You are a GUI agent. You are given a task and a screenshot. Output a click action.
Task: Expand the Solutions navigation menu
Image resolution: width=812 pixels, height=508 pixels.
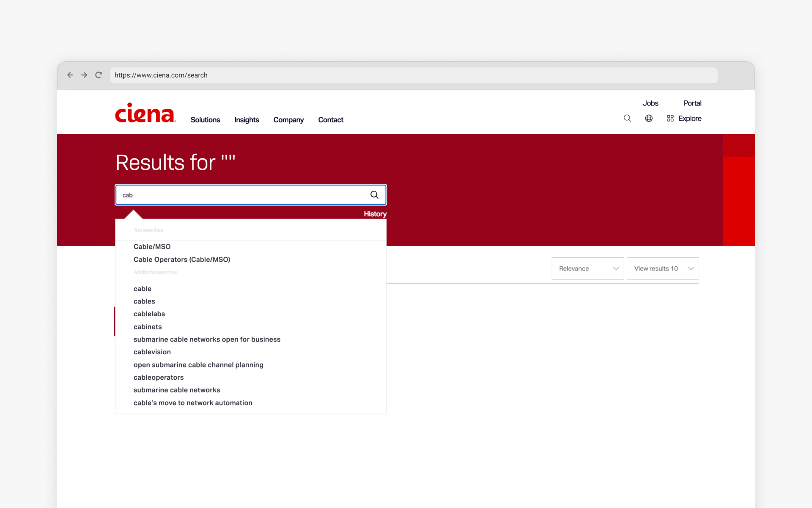tap(205, 120)
